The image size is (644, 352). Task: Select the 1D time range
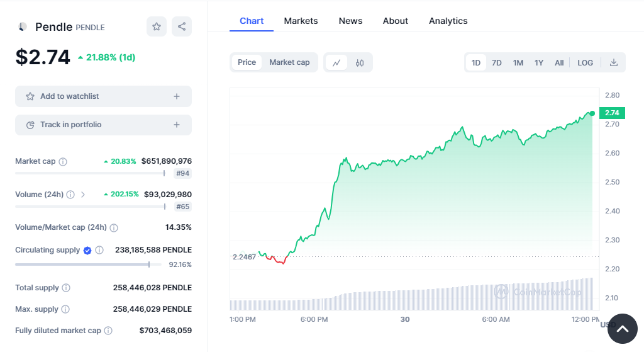(x=476, y=62)
